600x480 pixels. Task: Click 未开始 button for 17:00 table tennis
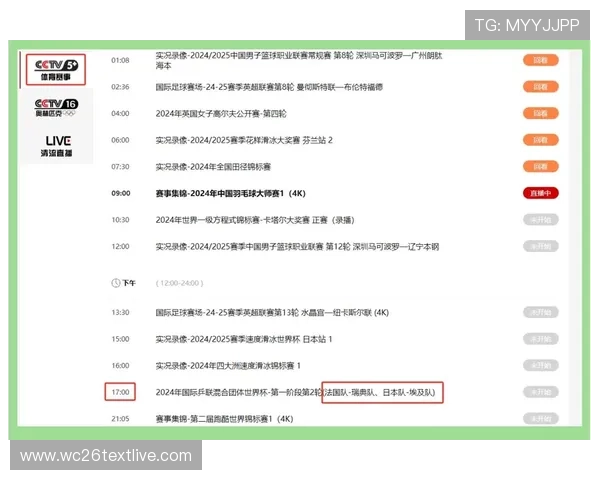pos(541,392)
